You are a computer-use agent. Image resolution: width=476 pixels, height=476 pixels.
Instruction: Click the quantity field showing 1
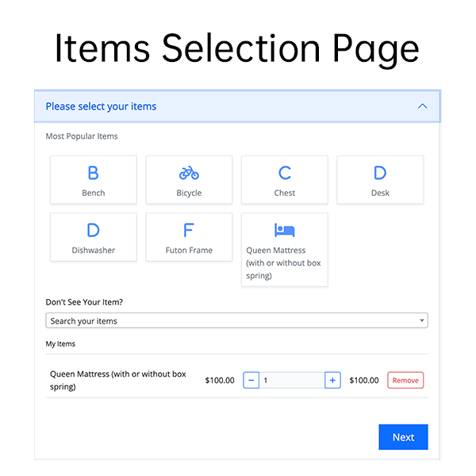[291, 381]
